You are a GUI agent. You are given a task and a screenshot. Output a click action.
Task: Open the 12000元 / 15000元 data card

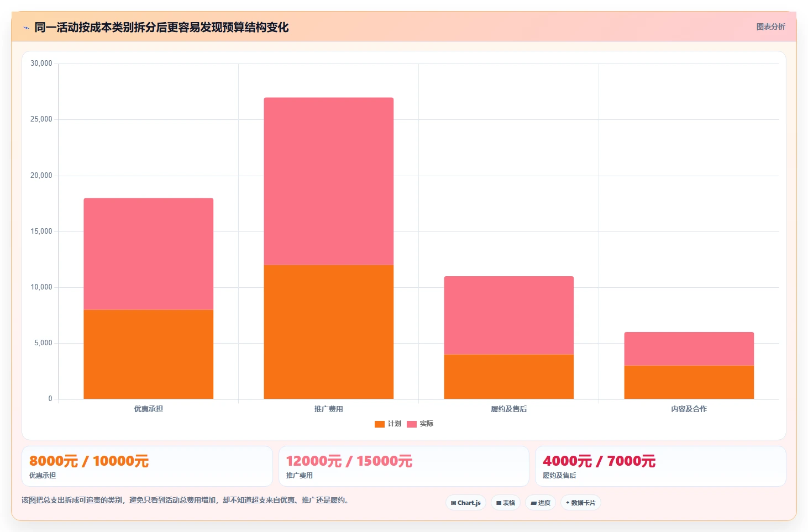[x=404, y=466]
